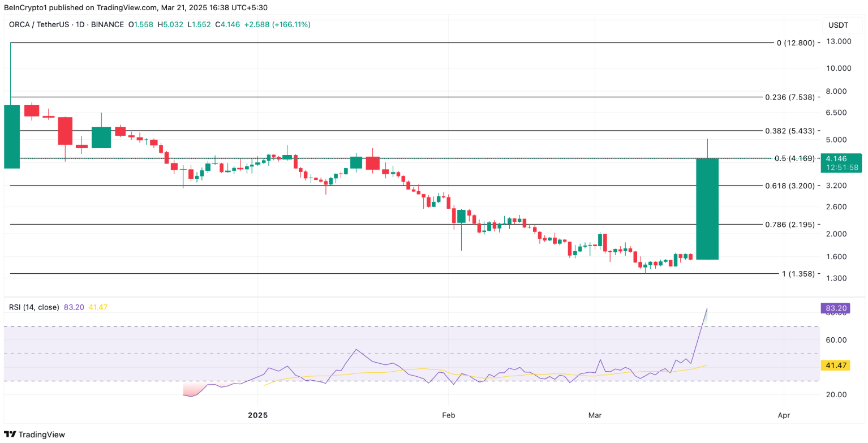The image size is (868, 443).
Task: Click the USDT currency label
Action: (x=839, y=25)
